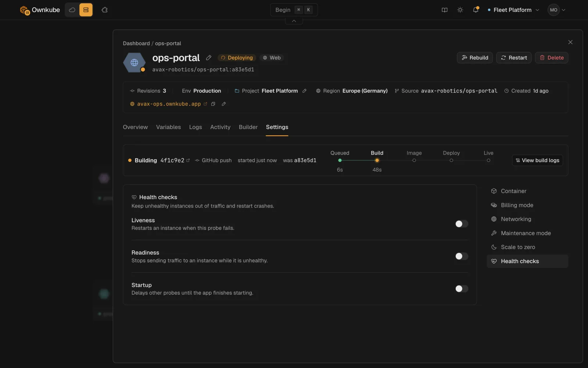This screenshot has height=368, width=588.
Task: Open the MO user account menu
Action: [x=556, y=10]
